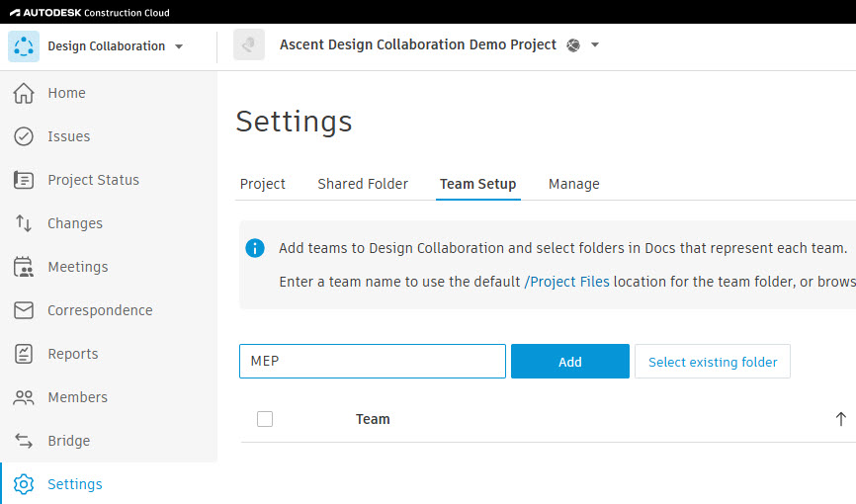This screenshot has height=504, width=856.
Task: Click the Members people icon
Action: pos(24,397)
